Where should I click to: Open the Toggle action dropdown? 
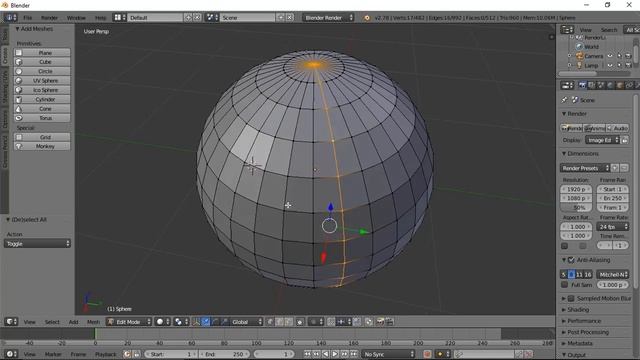pyautogui.click(x=37, y=244)
